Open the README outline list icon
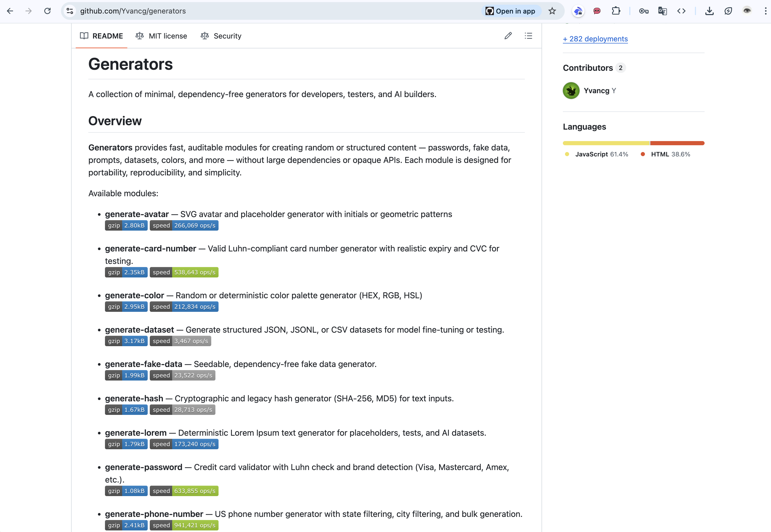The image size is (771, 532). click(528, 36)
